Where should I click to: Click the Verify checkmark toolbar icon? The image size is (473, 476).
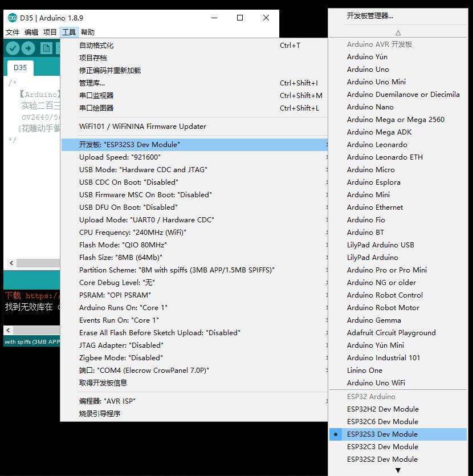click(x=13, y=48)
